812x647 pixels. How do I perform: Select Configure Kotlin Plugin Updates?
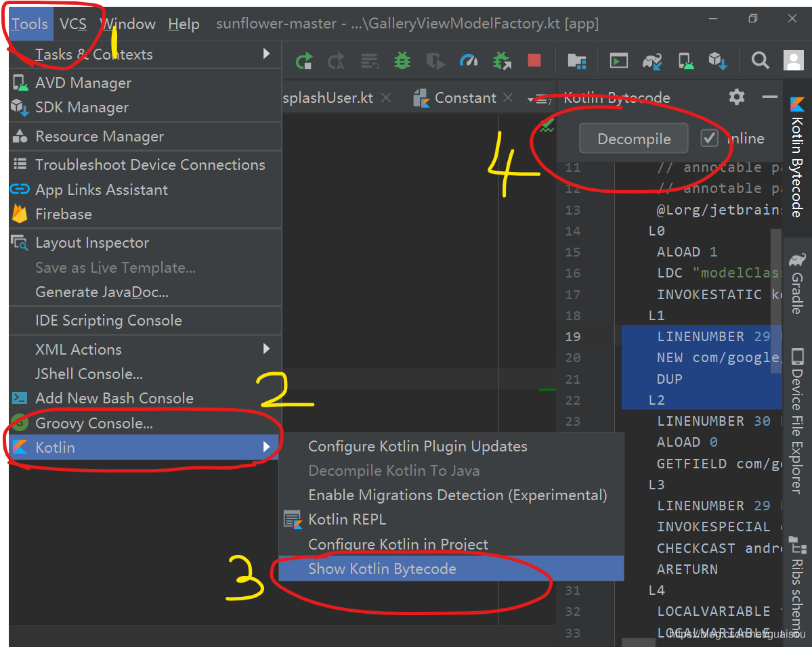click(x=451, y=446)
